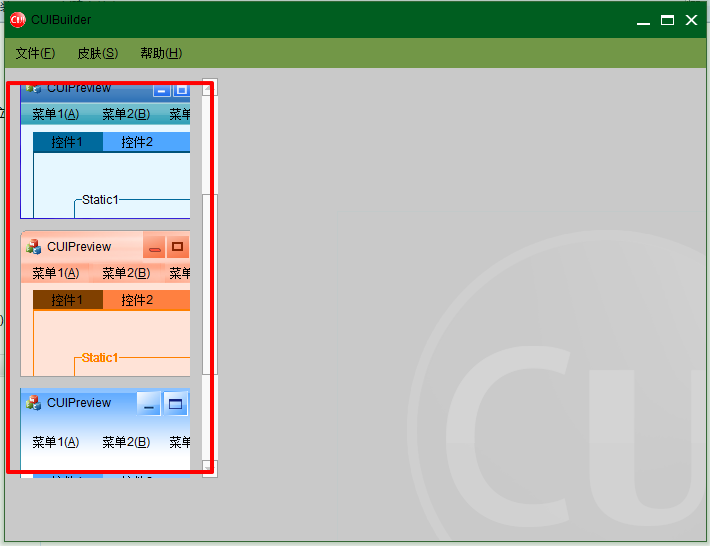Viewport: 710px width, 546px height.
Task: Click maximize icon in light blue preview
Action: point(175,404)
